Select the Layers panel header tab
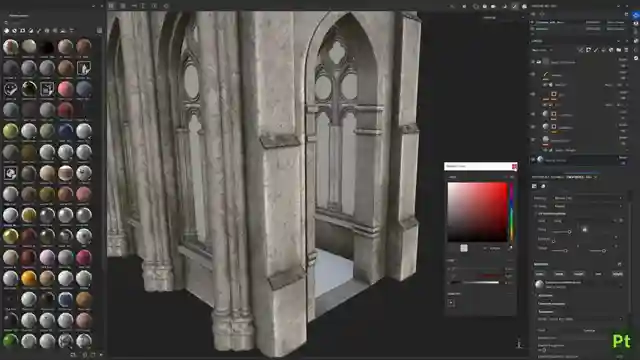The height and width of the screenshot is (360, 640). click(537, 41)
